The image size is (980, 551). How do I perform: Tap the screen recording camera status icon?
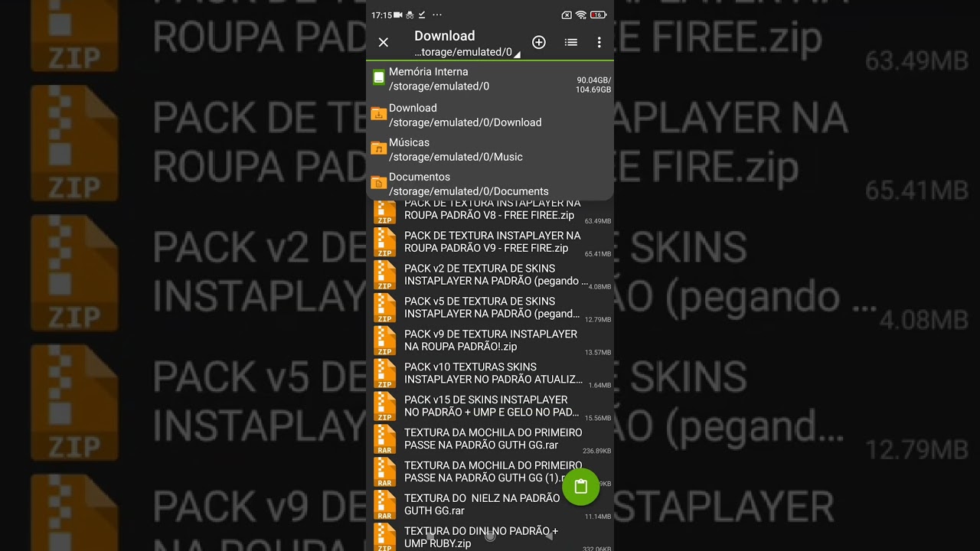398,15
